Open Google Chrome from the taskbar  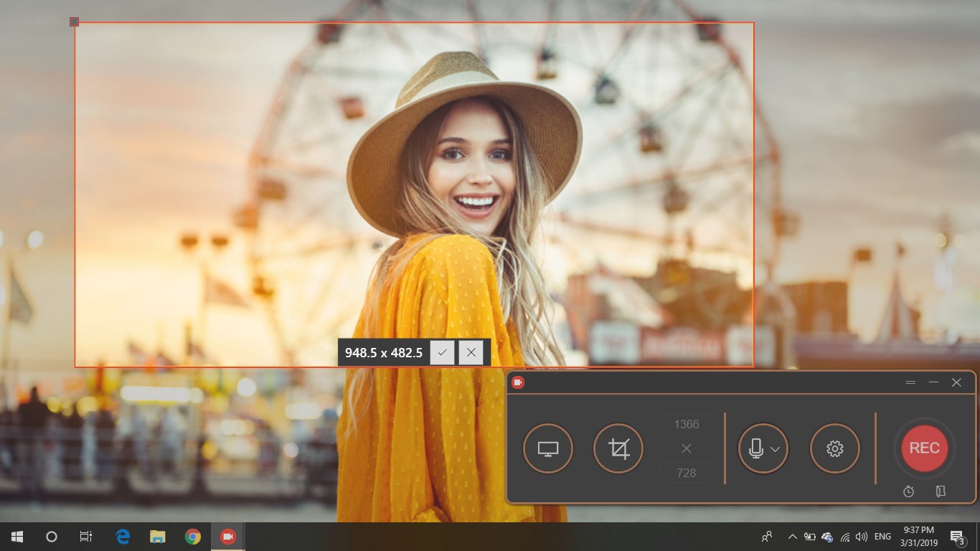[x=192, y=537]
